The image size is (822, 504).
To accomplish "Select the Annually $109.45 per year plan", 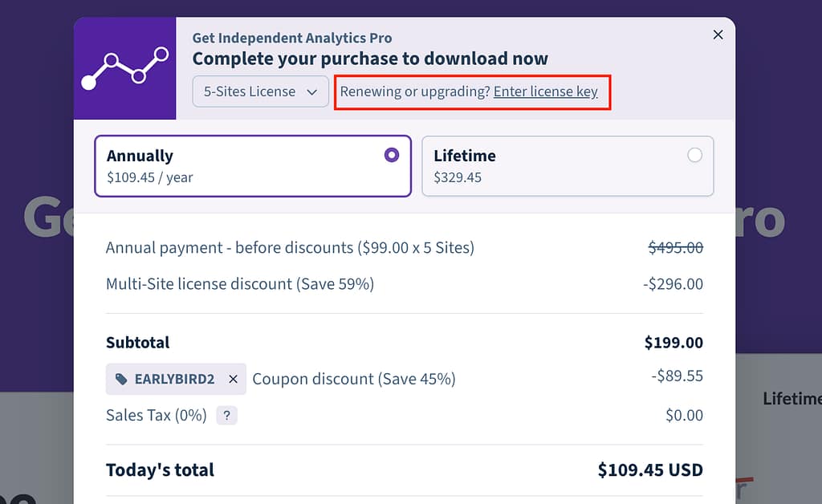I will (253, 165).
